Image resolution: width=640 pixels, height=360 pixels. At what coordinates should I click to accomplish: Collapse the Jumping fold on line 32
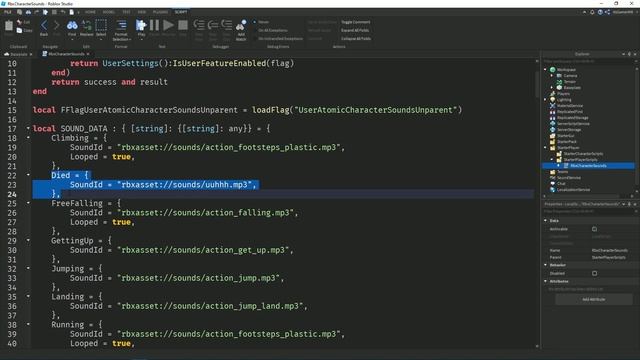pyautogui.click(x=28, y=268)
